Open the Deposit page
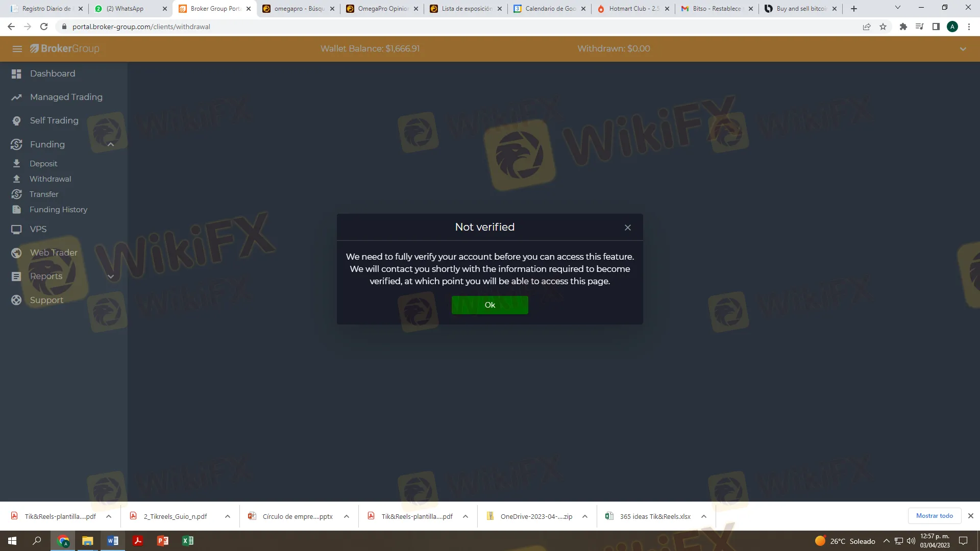The height and width of the screenshot is (551, 980). pyautogui.click(x=43, y=164)
